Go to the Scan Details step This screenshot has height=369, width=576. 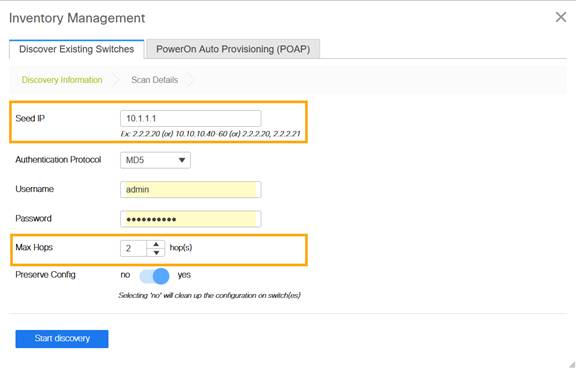coord(155,80)
